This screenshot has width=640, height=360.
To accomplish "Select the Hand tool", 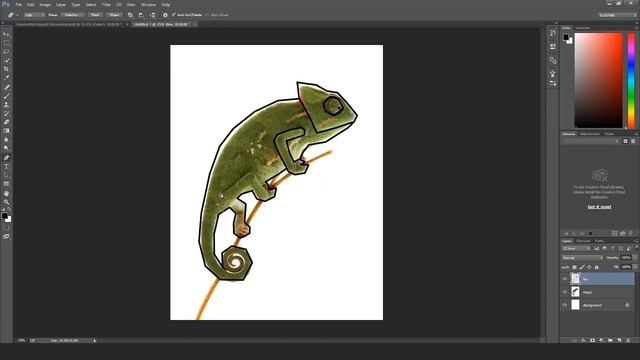I will [x=6, y=193].
